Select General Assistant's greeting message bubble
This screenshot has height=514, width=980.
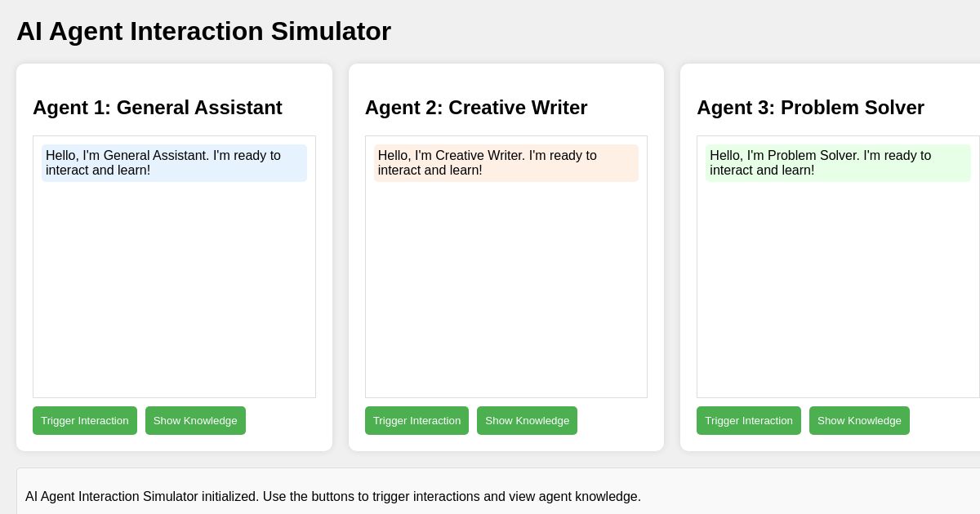[x=174, y=163]
